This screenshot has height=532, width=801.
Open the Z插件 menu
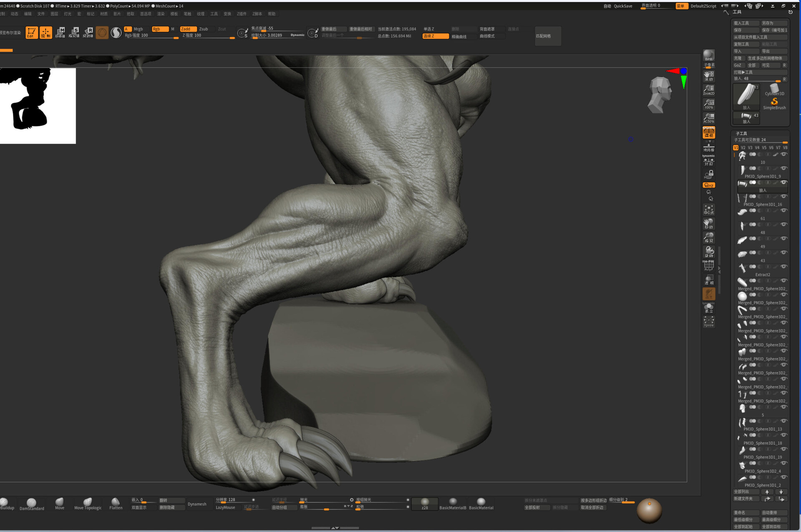click(x=242, y=14)
